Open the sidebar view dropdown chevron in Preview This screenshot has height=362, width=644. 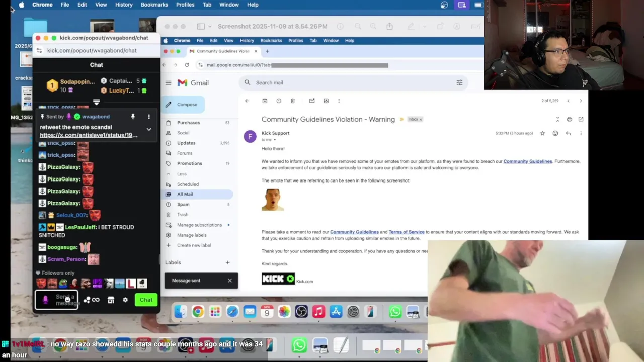click(209, 26)
